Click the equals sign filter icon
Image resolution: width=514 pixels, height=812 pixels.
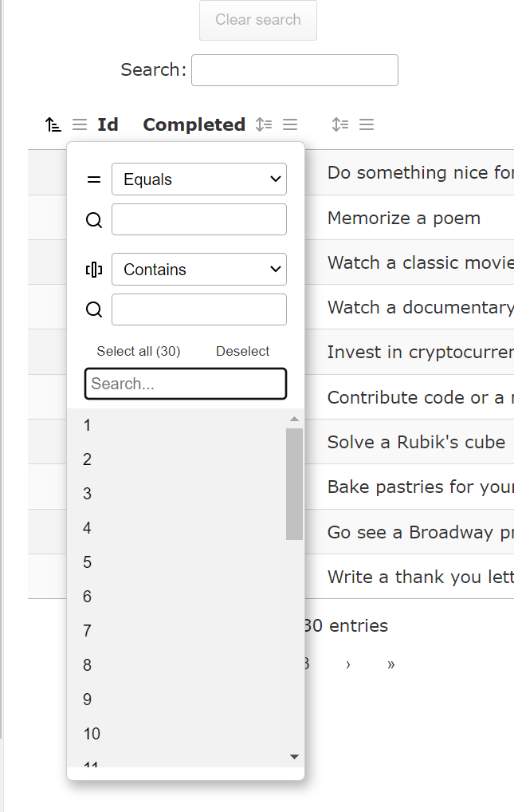point(94,179)
